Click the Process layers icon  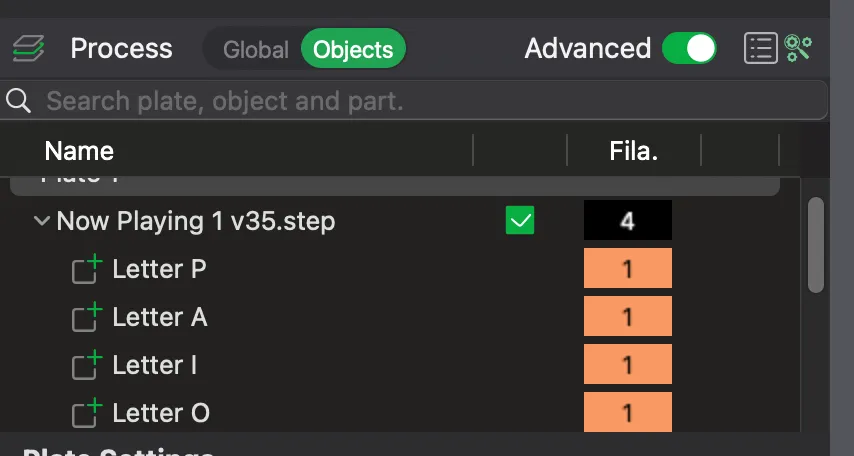pyautogui.click(x=27, y=48)
